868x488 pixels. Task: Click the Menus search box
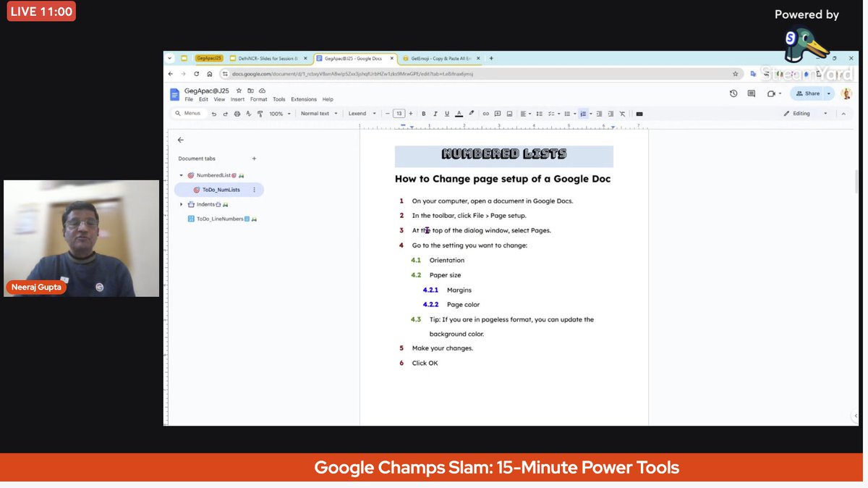tap(190, 114)
